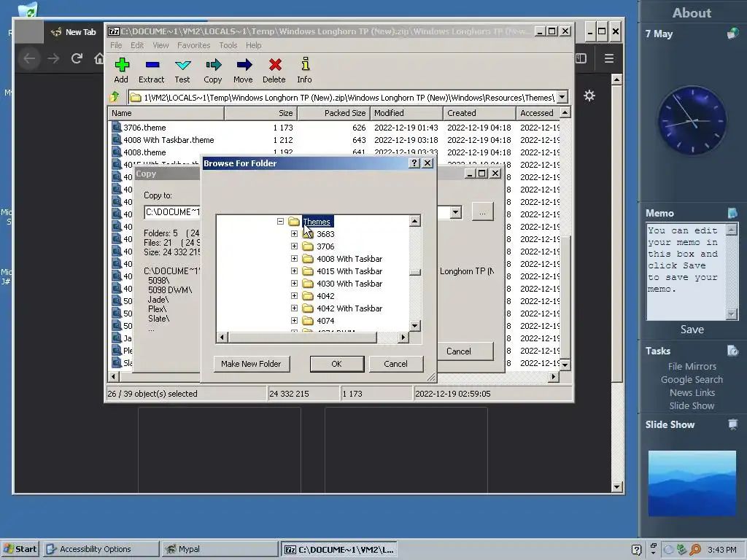This screenshot has width=747, height=560.
Task: Click the Slide Show mountain thumbnail
Action: point(692,483)
